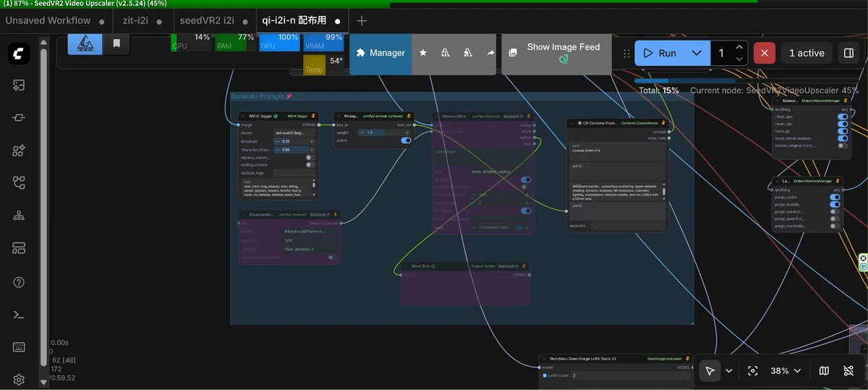Screen dimensions: 868x390
Task: Click the blue ship logo toolbar button
Action: coord(85,44)
